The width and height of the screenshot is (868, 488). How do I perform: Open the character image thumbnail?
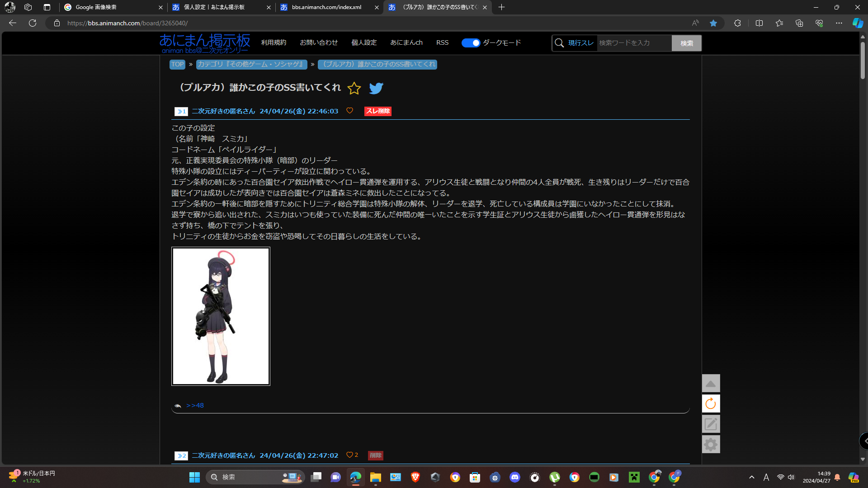[221, 316]
